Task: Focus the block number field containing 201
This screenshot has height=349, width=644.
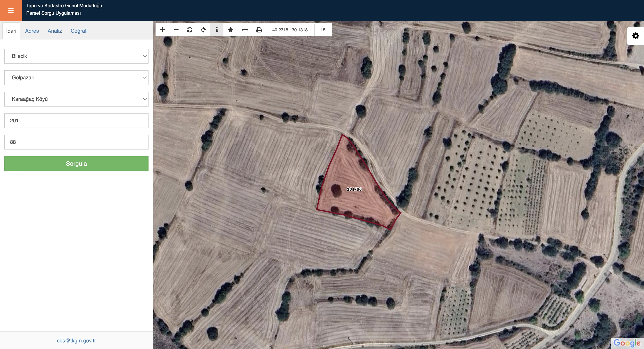Action: (x=76, y=121)
